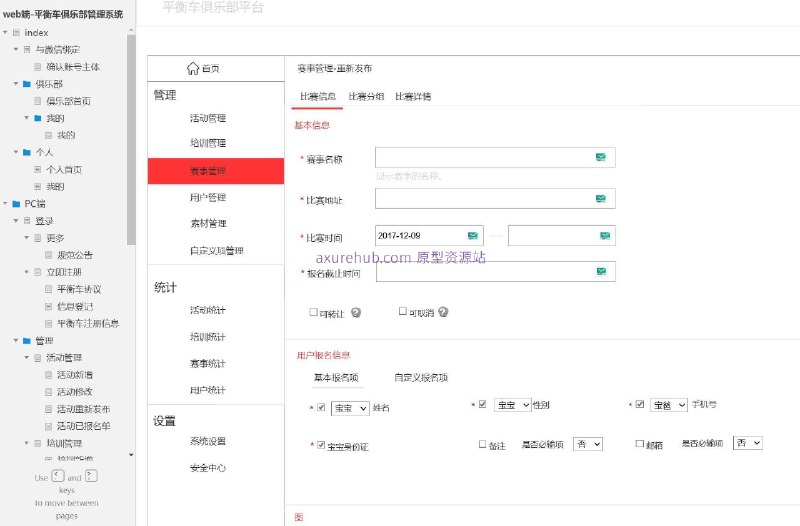The height and width of the screenshot is (526, 800).
Task: Click the previous-page key icon after Use
Action: coord(58,476)
